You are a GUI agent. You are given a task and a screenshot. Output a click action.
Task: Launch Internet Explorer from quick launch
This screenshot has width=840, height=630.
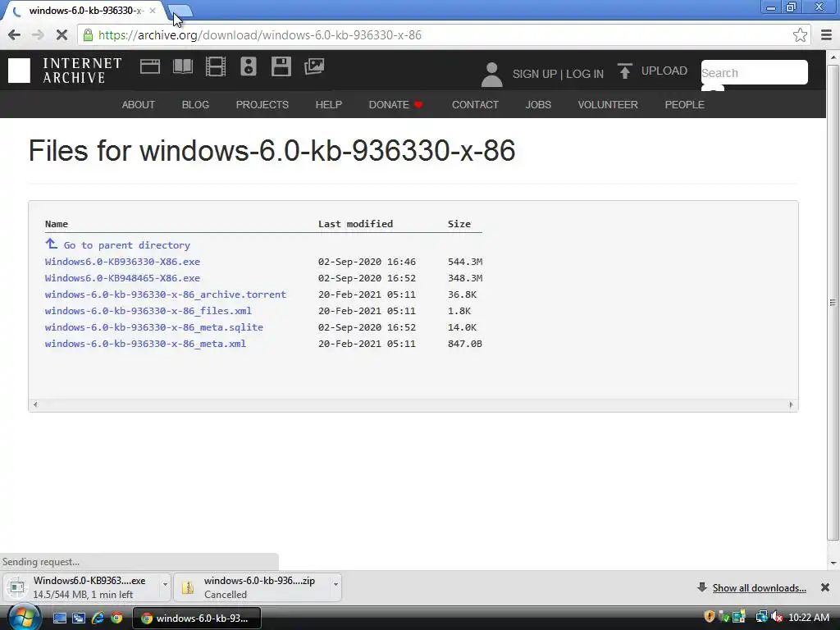coord(98,618)
